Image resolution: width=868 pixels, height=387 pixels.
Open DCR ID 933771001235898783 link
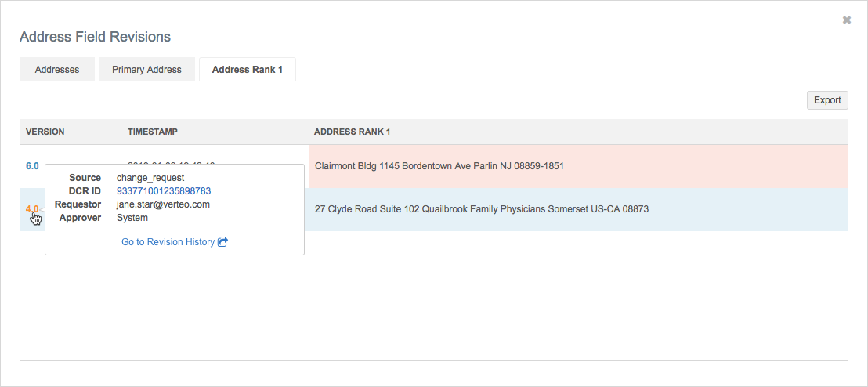click(x=164, y=191)
